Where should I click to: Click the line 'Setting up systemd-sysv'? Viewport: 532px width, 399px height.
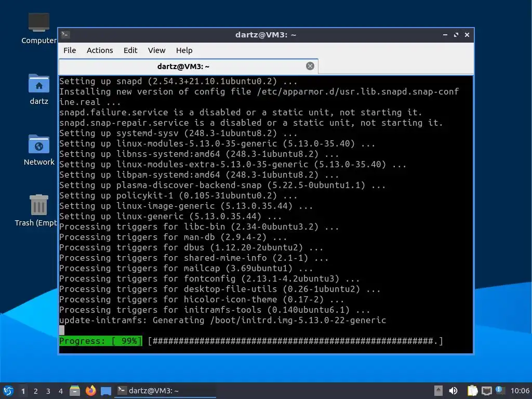click(178, 133)
